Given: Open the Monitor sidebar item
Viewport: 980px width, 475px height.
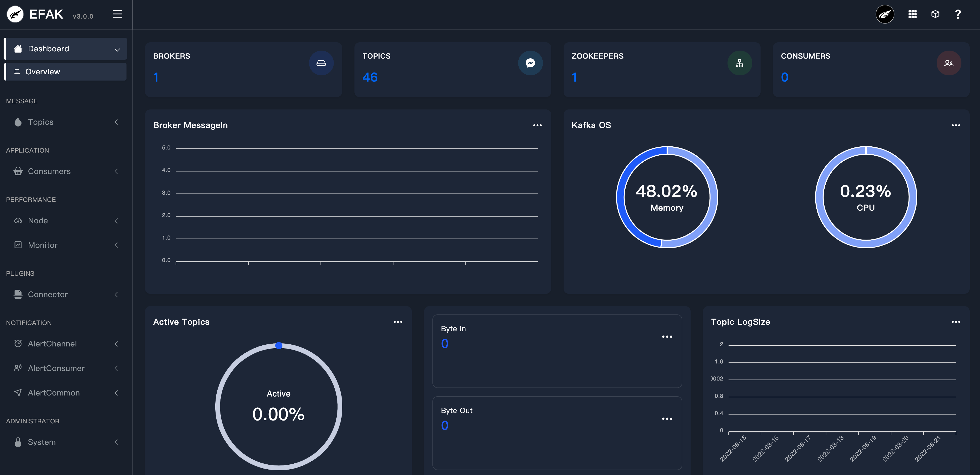Looking at the screenshot, I should tap(65, 245).
